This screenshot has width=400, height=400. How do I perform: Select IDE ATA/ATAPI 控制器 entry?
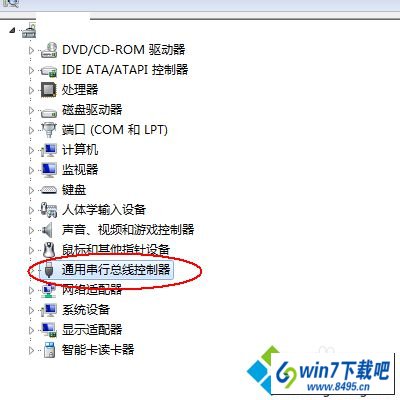click(x=125, y=70)
